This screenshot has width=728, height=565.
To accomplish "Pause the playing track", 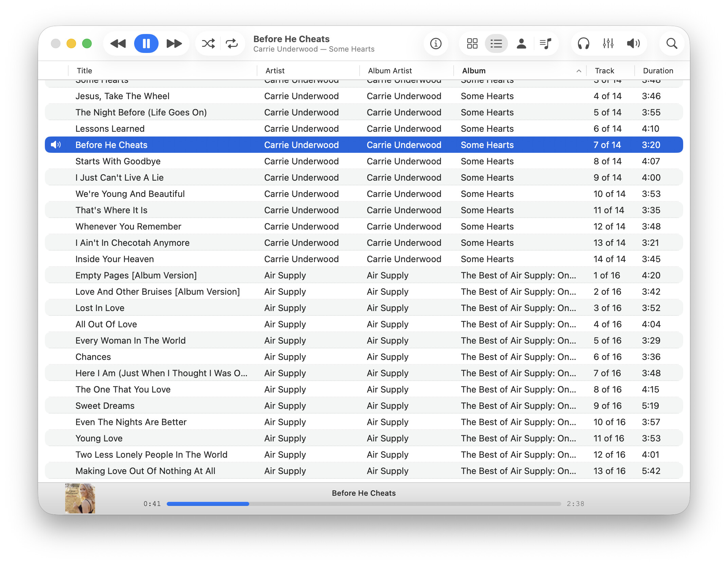I will pos(146,43).
